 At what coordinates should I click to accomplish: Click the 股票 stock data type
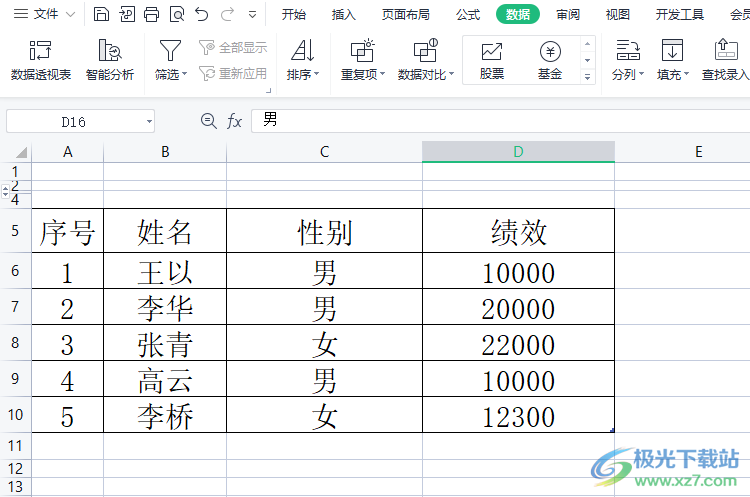point(492,60)
